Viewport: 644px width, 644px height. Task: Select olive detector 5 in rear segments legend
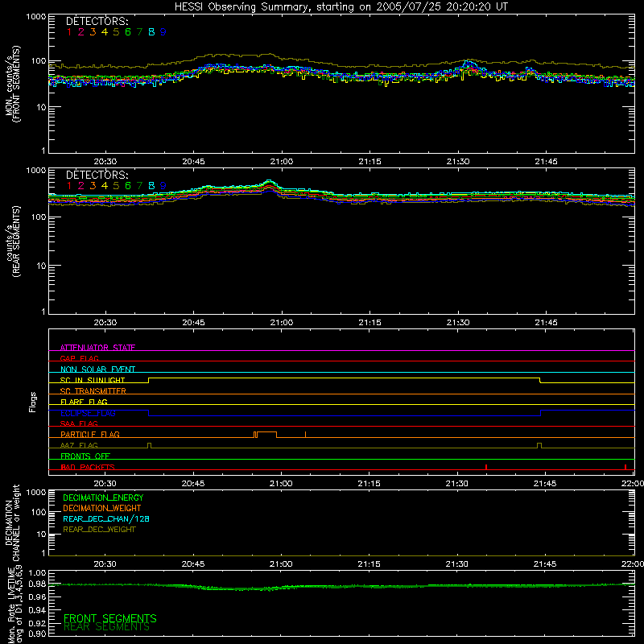pos(116,186)
